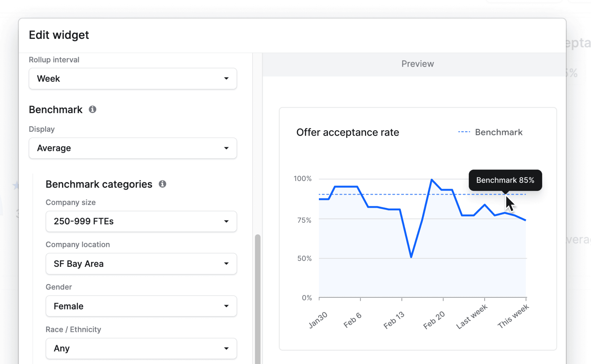The image size is (591, 364).
Task: Click the Offer acceptance rate chart title
Action: pyautogui.click(x=348, y=132)
